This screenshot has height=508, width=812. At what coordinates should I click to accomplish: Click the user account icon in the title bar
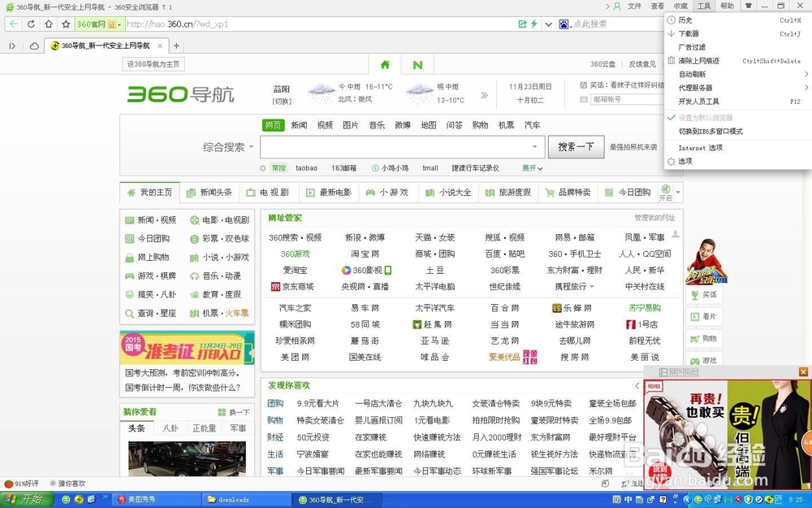pos(617,7)
